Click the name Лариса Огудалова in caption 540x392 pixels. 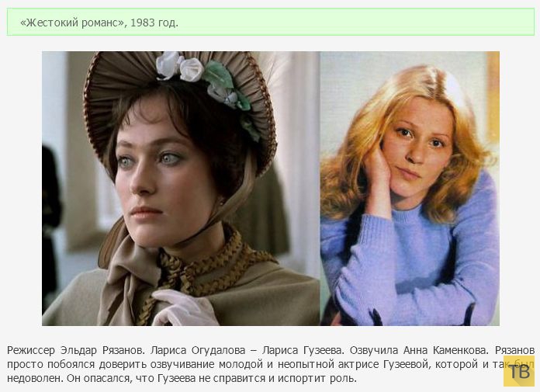tap(198, 350)
